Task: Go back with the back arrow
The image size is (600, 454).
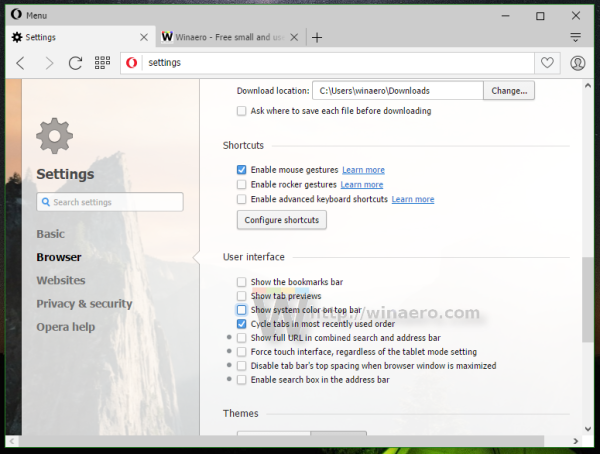Action: click(x=21, y=63)
